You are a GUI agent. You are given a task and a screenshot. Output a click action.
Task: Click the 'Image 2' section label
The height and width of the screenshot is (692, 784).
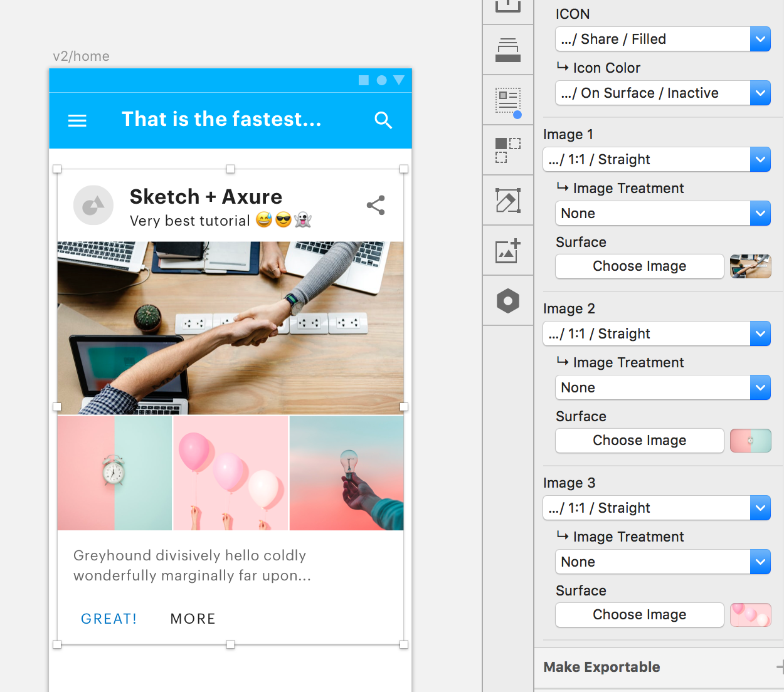pyautogui.click(x=569, y=308)
